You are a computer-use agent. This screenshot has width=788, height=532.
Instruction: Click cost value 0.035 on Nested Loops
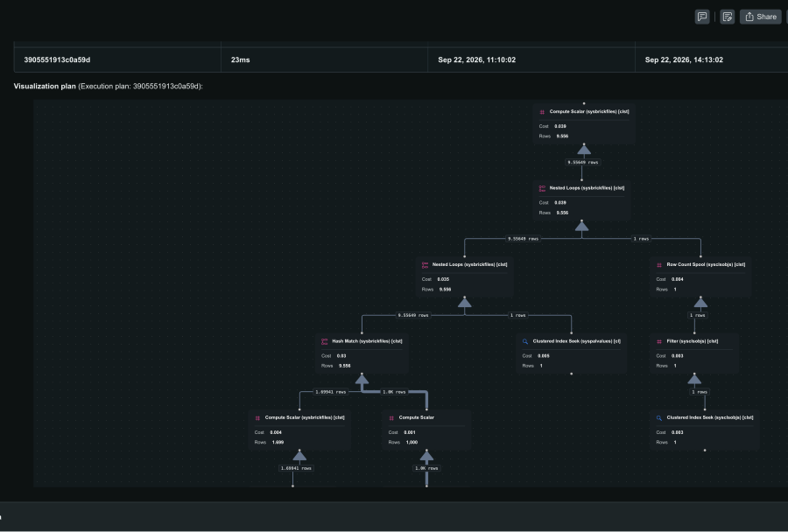click(443, 279)
